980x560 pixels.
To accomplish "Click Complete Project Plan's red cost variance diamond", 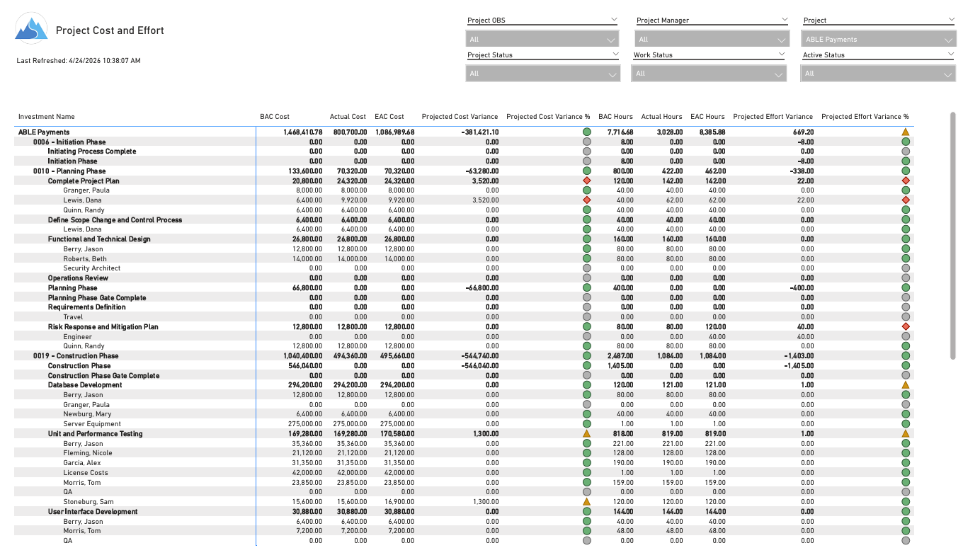I will 586,181.
